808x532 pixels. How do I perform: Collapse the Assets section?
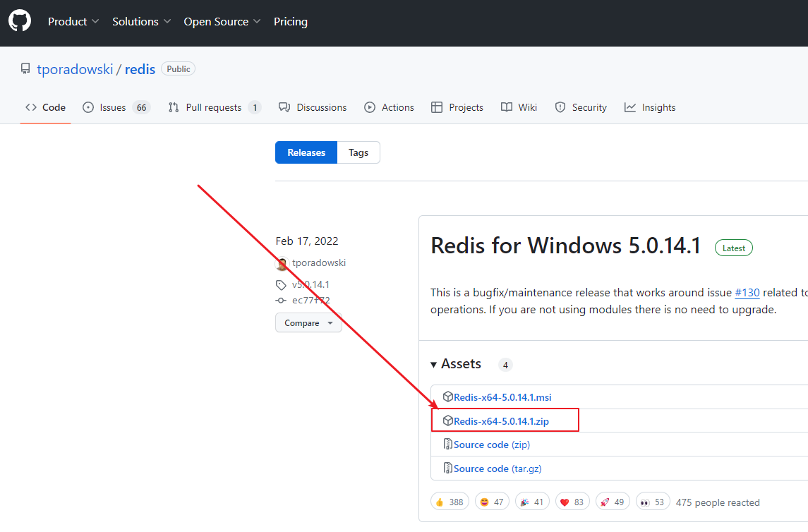tap(456, 364)
